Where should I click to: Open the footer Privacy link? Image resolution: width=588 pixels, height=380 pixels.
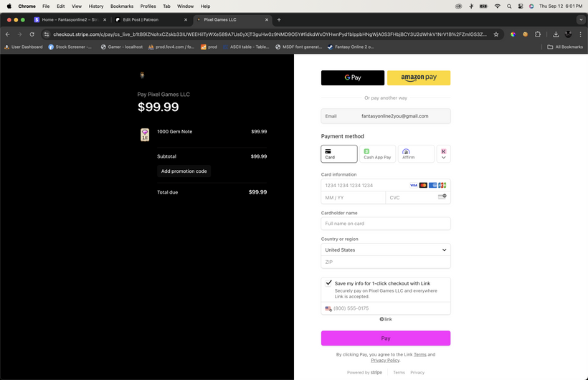[417, 373]
